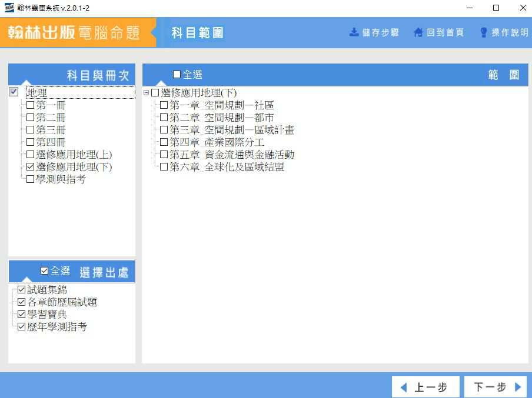This screenshot has height=398, width=532.
Task: Select the 第四冊 text label
Action: pyautogui.click(x=51, y=142)
